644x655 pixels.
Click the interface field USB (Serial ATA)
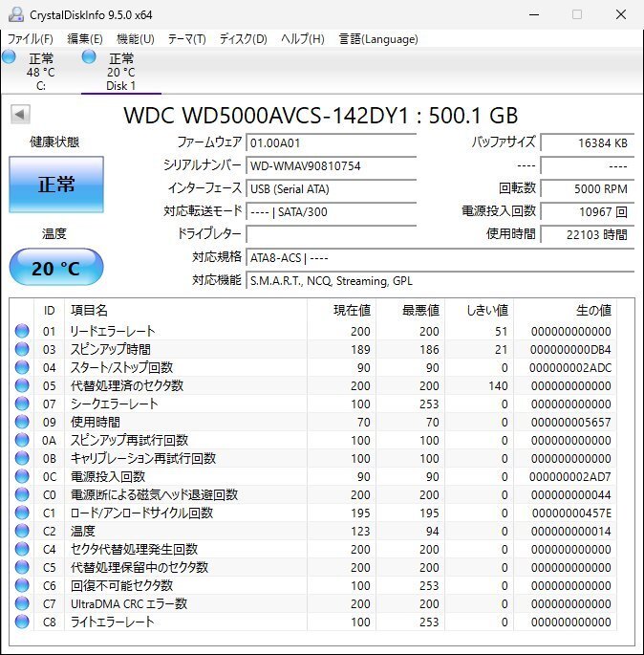tap(332, 188)
